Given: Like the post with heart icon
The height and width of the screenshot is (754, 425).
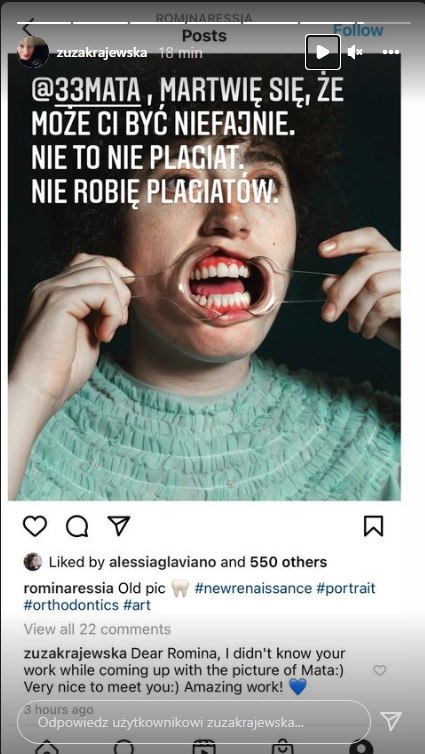Looking at the screenshot, I should point(35,526).
